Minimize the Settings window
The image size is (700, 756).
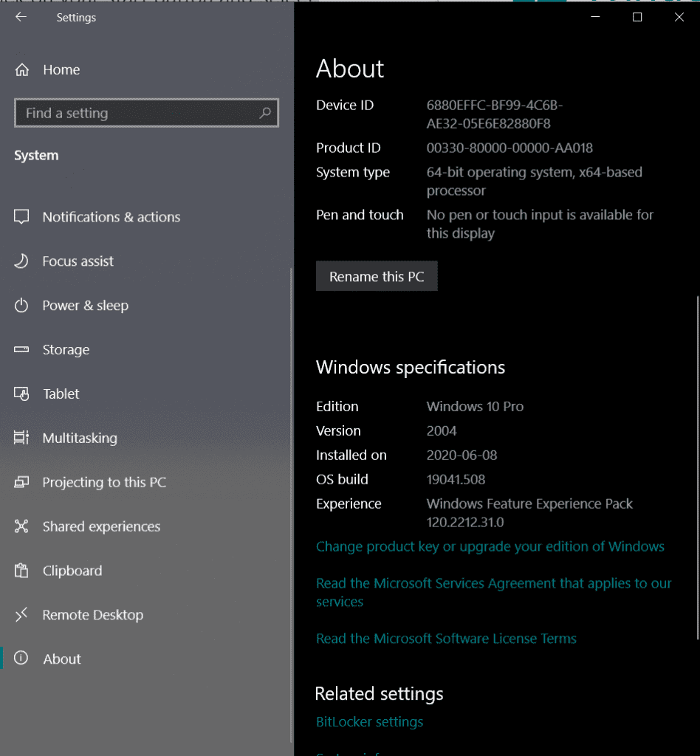coord(595,17)
